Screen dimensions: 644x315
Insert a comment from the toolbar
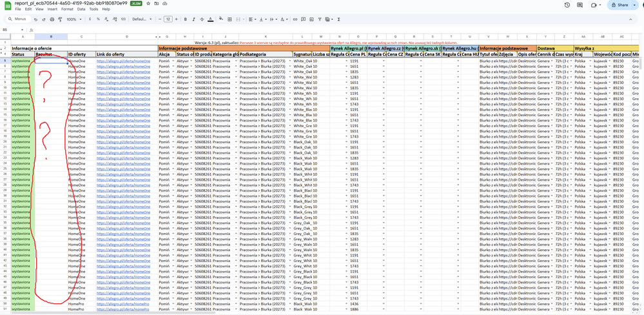[x=303, y=19]
